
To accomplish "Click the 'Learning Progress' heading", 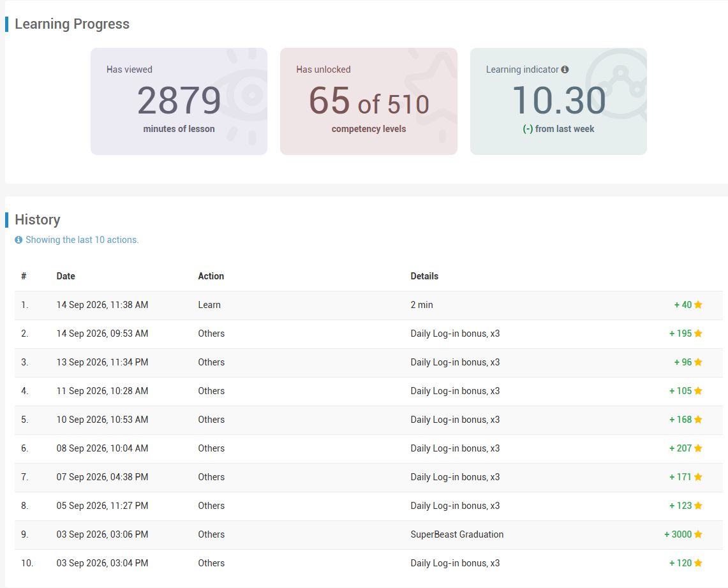I will pyautogui.click(x=72, y=24).
